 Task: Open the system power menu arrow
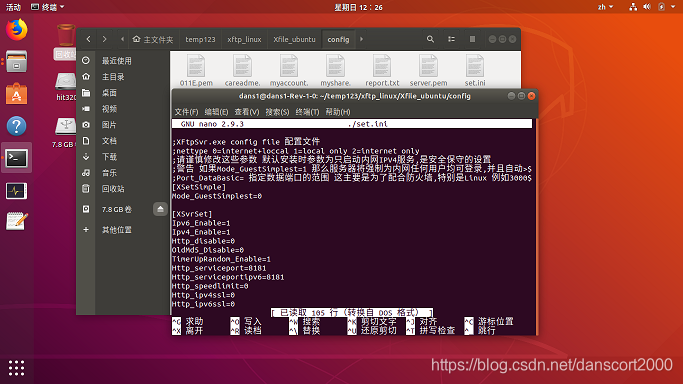673,7
